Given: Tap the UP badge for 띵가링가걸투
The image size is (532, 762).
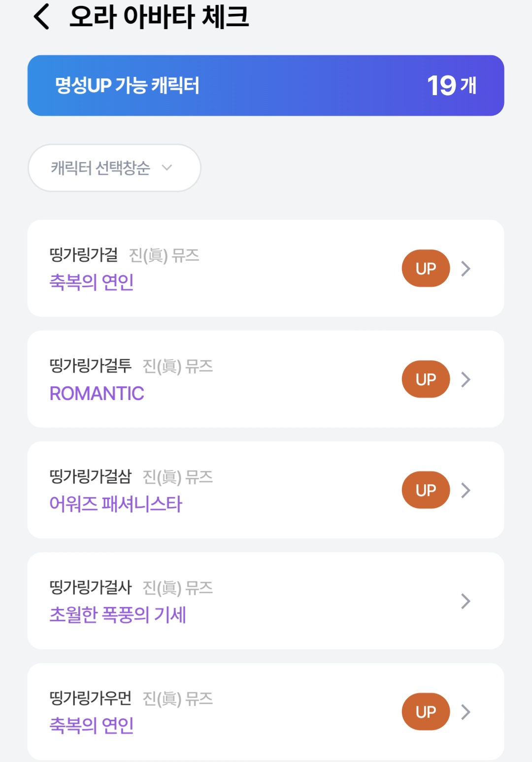Looking at the screenshot, I should (x=426, y=379).
